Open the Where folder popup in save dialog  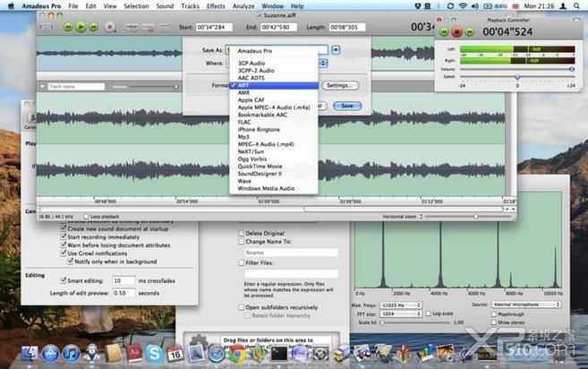tap(323, 64)
